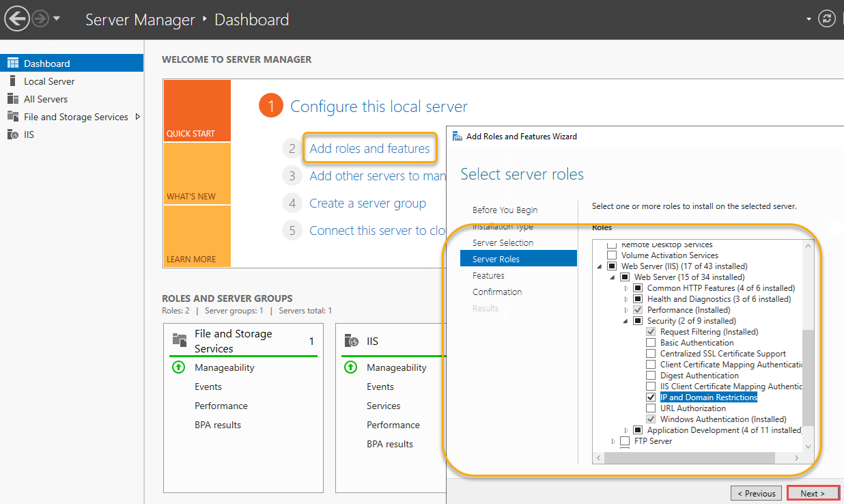The image size is (844, 504).
Task: Enable the Basic Authentication checkbox
Action: pyautogui.click(x=651, y=343)
